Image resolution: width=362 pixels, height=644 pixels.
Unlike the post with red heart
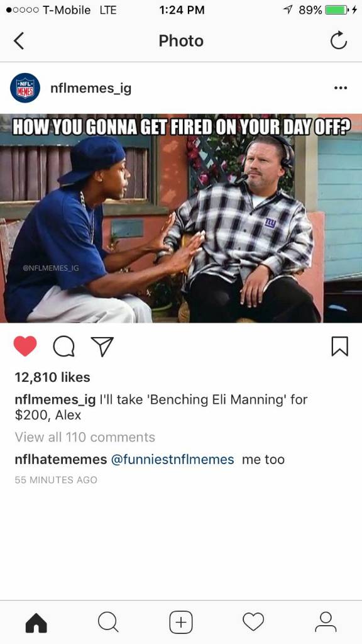(25, 347)
